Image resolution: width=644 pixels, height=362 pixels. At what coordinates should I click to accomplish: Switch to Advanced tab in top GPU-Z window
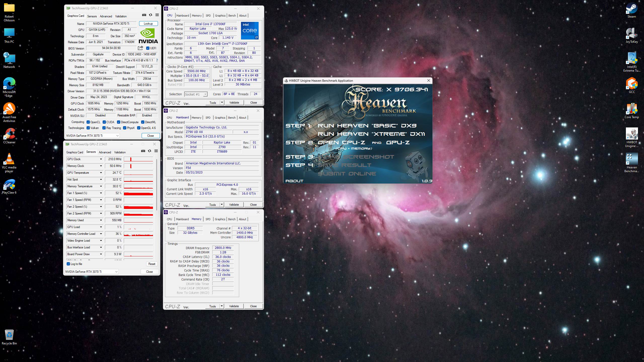tap(106, 16)
